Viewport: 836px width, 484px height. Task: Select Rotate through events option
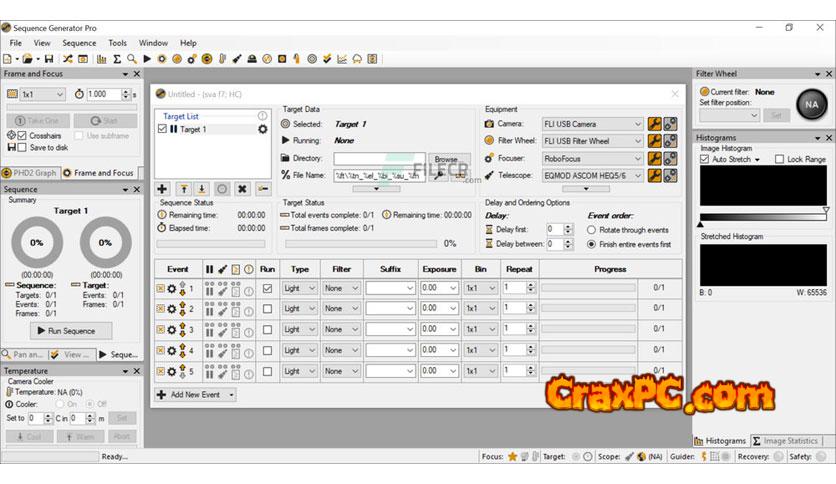point(592,230)
